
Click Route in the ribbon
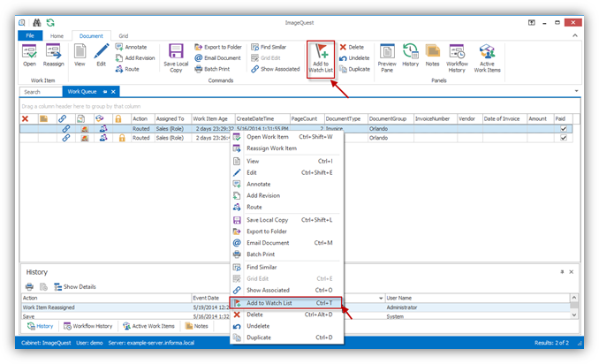pos(127,69)
